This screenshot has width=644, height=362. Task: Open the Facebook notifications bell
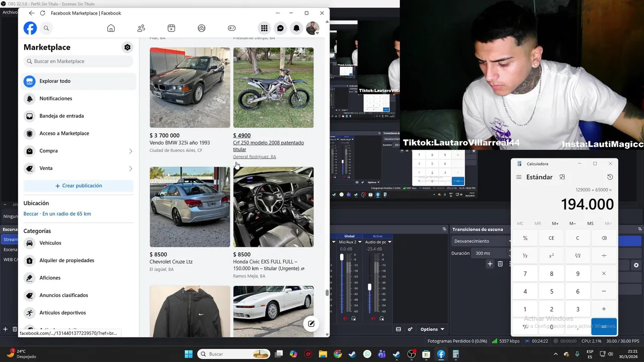(296, 28)
